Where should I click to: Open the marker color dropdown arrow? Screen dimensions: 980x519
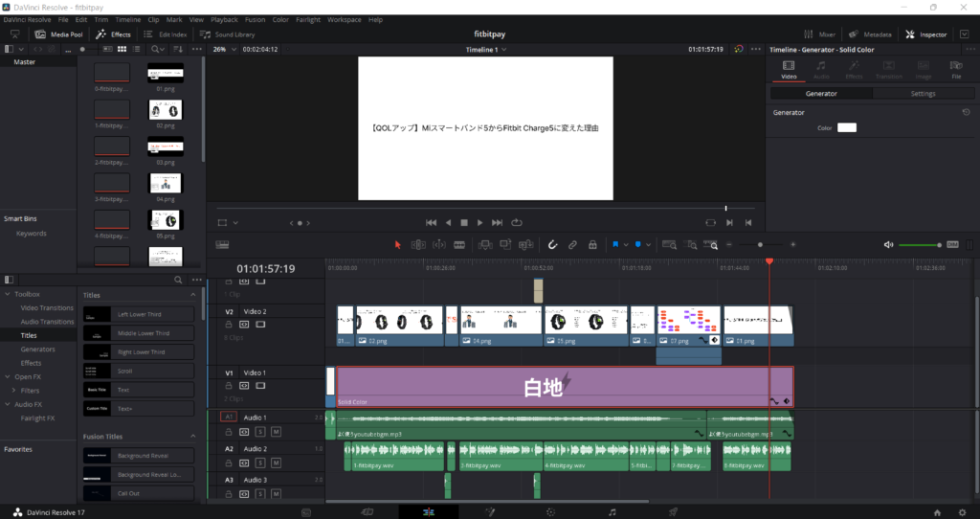tap(648, 245)
